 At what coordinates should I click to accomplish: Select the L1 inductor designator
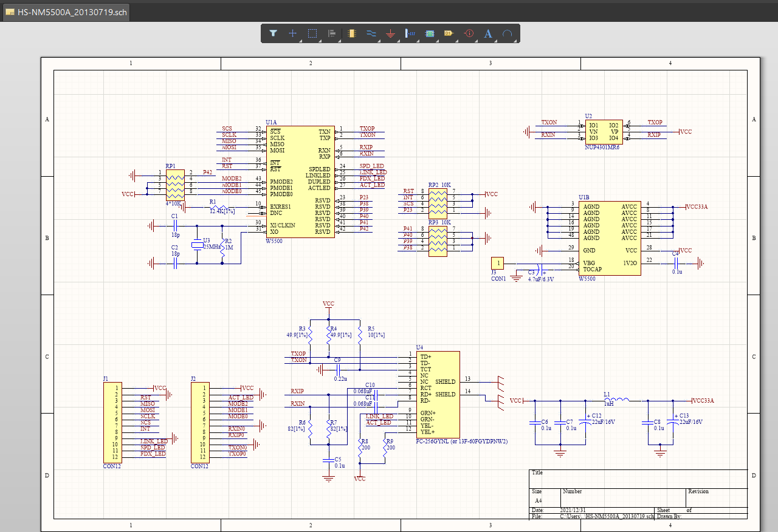tap(607, 394)
